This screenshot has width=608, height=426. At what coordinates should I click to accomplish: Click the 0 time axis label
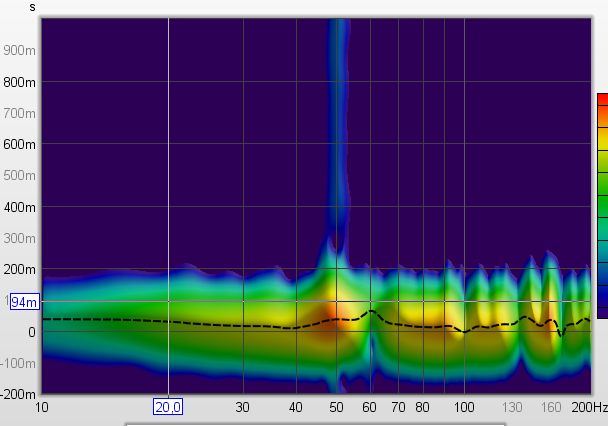[32, 332]
